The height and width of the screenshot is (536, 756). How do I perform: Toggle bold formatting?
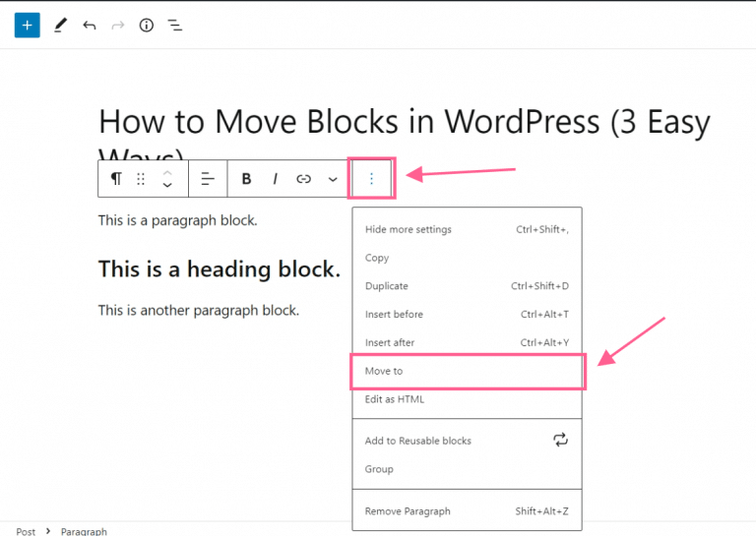click(246, 179)
